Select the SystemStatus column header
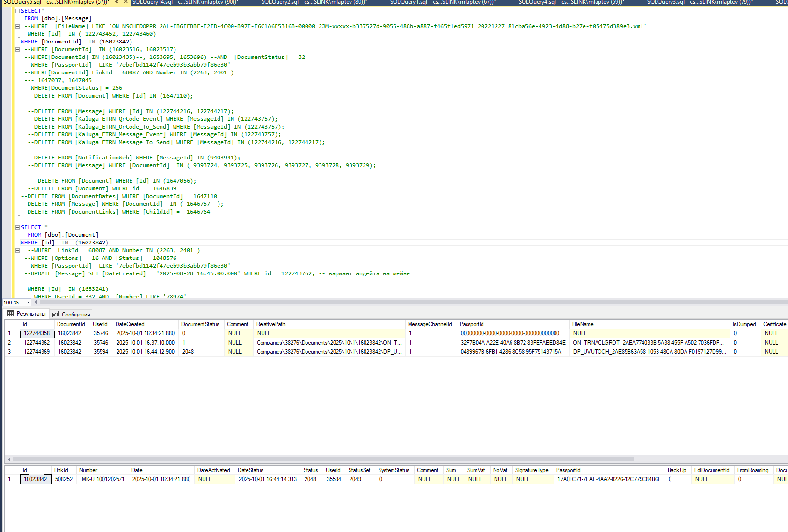The width and height of the screenshot is (788, 532). pos(394,470)
